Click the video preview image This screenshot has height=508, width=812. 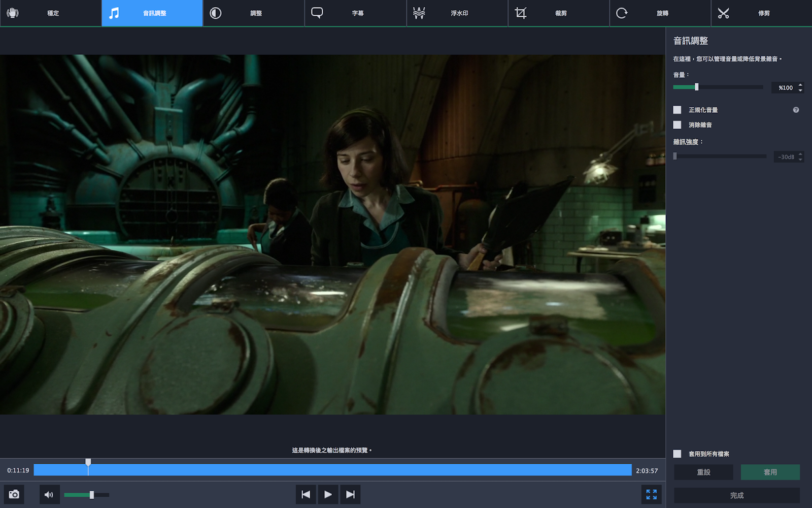coord(332,235)
